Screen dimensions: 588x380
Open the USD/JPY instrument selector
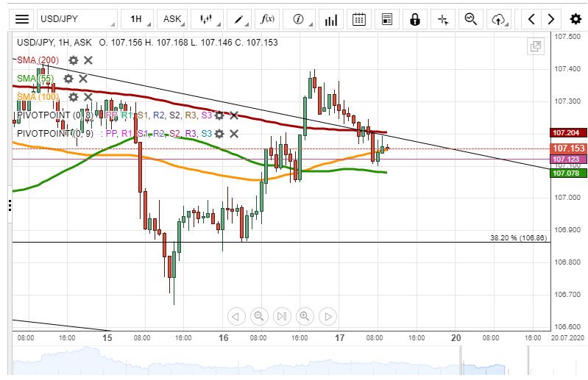coord(77,19)
